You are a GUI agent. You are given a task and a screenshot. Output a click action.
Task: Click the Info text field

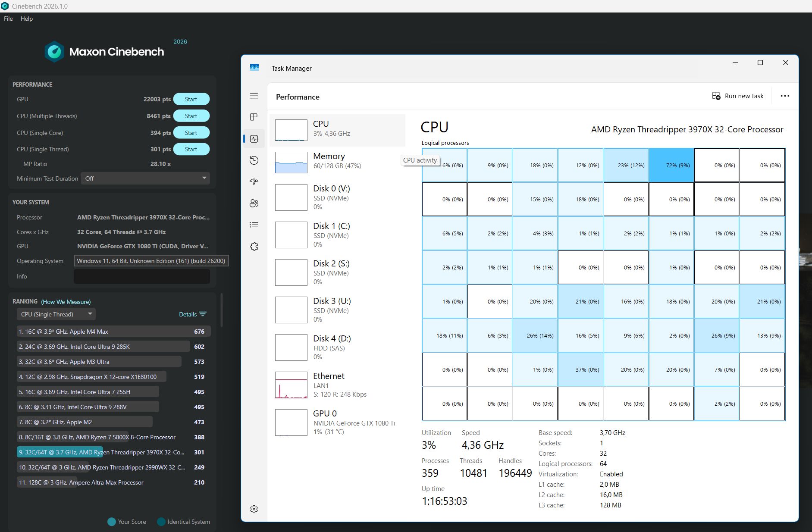(142, 276)
